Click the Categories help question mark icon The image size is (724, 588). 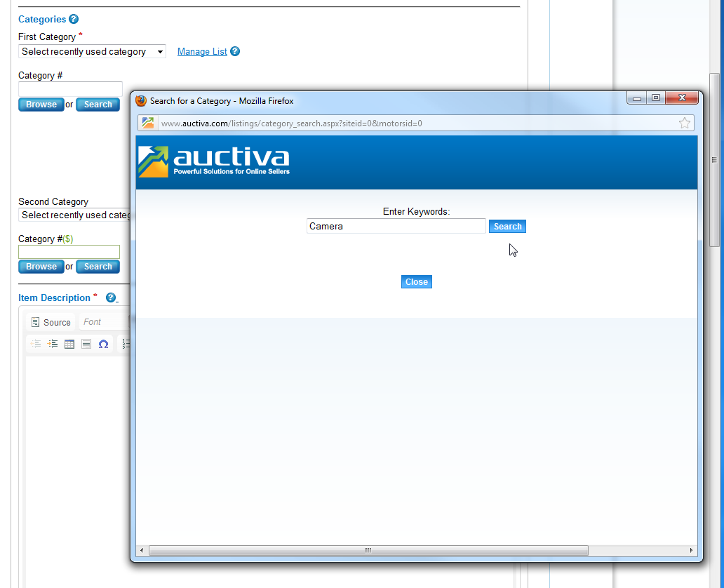click(x=74, y=19)
